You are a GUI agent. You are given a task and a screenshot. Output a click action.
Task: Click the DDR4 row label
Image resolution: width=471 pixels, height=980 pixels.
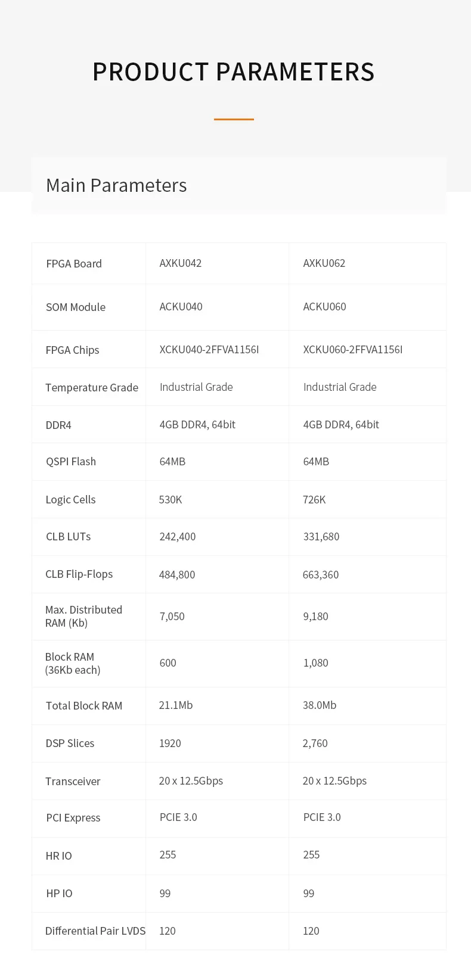click(58, 425)
